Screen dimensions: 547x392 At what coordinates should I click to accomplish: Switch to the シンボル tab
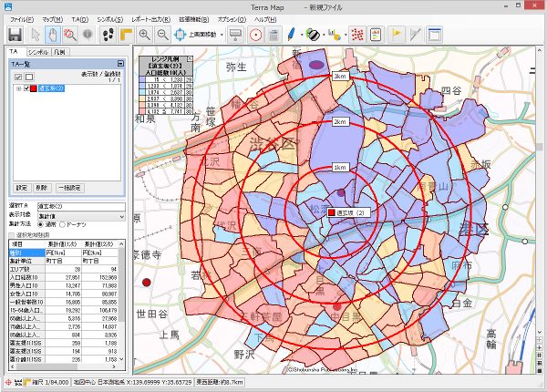coord(38,52)
